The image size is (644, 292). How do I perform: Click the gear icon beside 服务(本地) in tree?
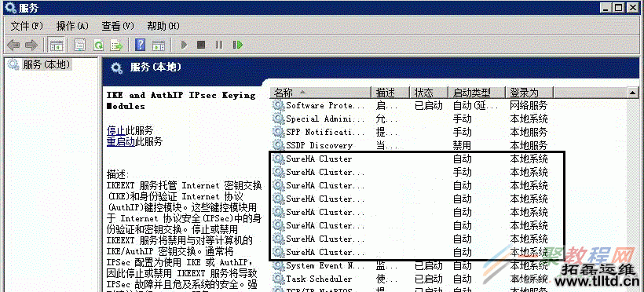(x=13, y=64)
